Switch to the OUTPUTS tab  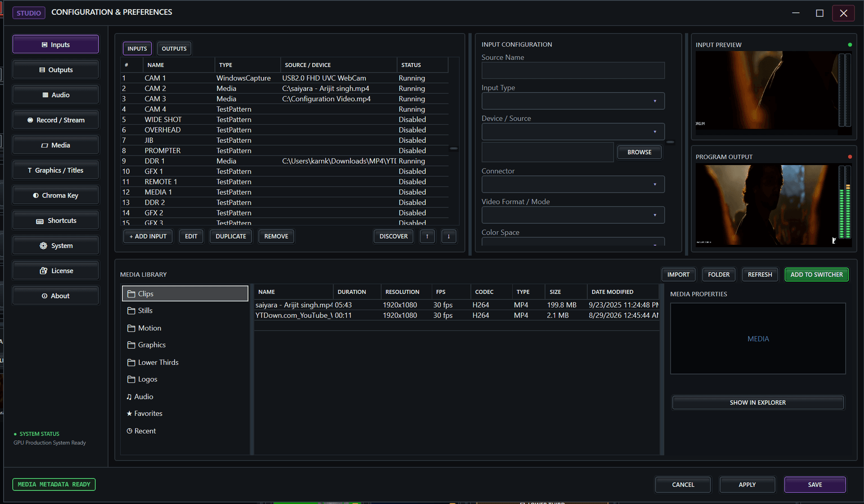click(x=174, y=49)
